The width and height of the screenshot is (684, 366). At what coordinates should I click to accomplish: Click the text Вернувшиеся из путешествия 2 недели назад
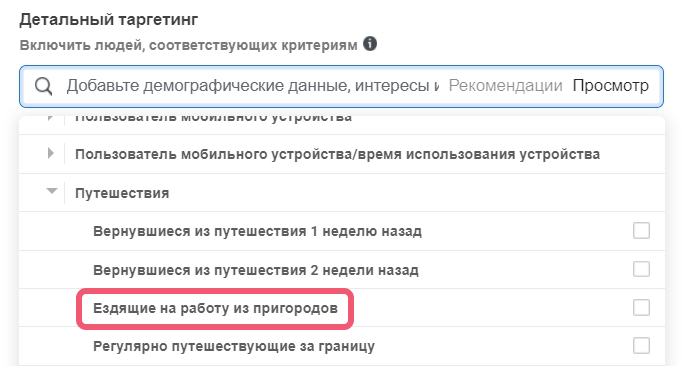256,270
